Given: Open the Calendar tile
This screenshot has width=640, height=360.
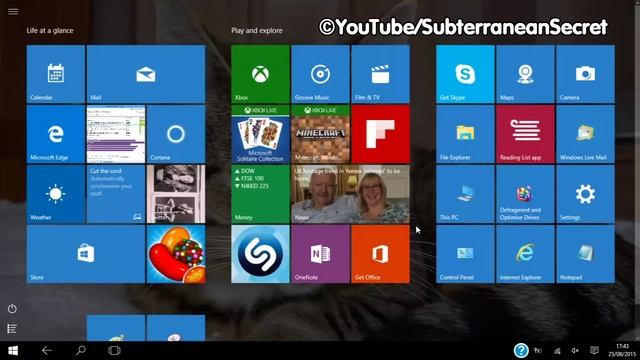Looking at the screenshot, I should 56,74.
